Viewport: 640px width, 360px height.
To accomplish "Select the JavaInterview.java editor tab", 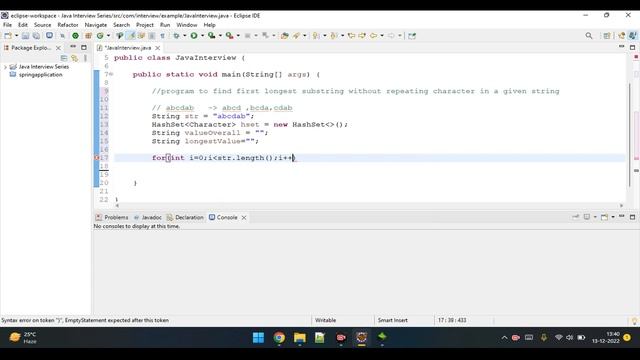I will (x=128, y=48).
